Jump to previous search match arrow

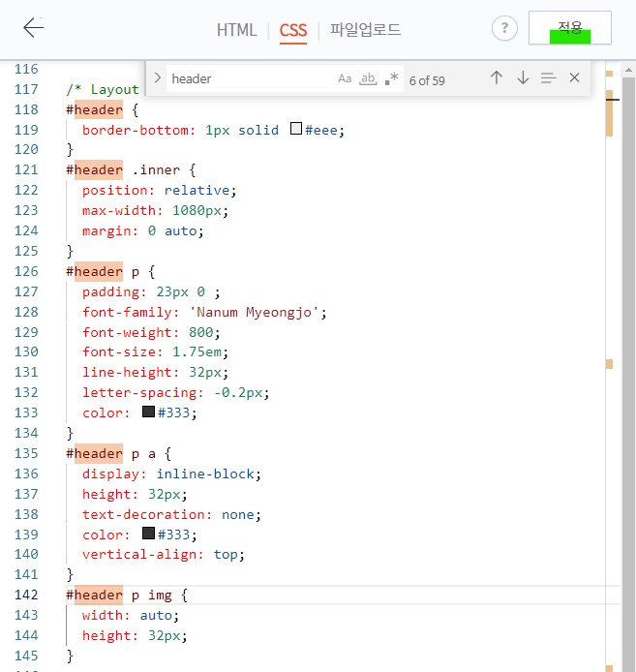[497, 77]
